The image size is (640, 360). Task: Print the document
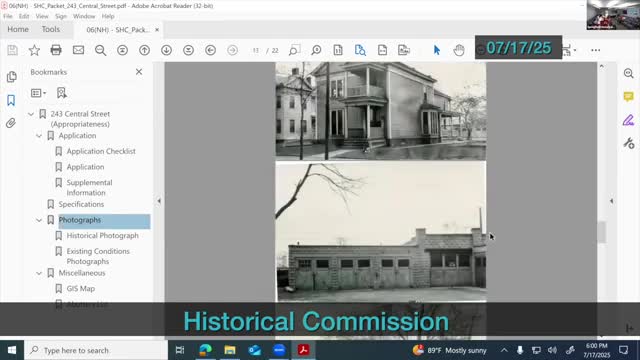tap(56, 50)
